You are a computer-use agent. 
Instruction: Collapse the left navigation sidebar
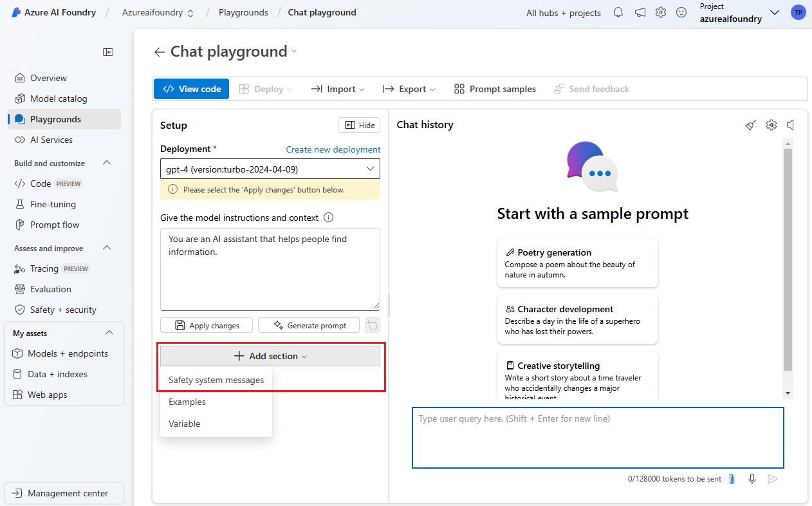(x=108, y=52)
